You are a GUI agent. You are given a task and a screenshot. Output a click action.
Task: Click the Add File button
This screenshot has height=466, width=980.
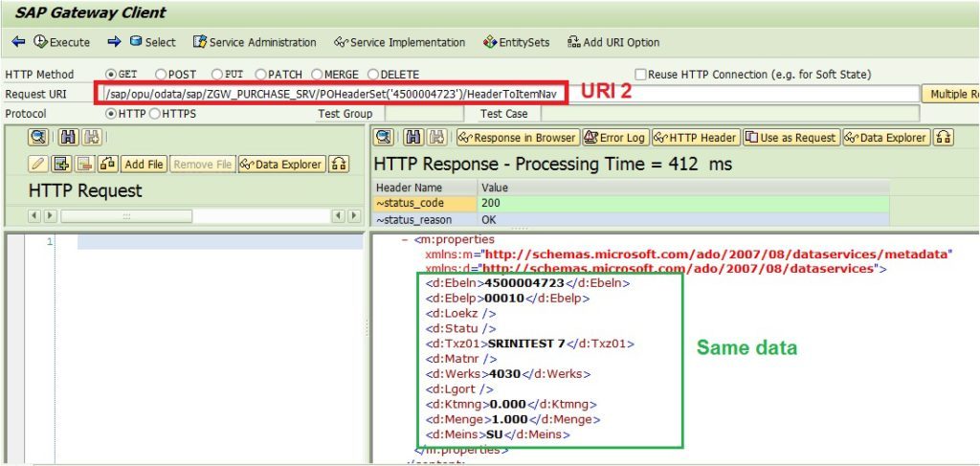click(144, 165)
